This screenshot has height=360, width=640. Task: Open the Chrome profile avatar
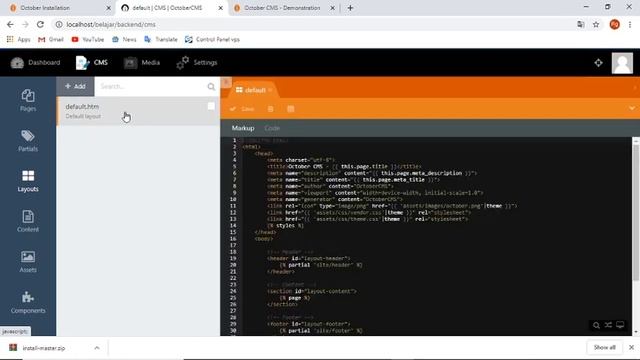[614, 24]
